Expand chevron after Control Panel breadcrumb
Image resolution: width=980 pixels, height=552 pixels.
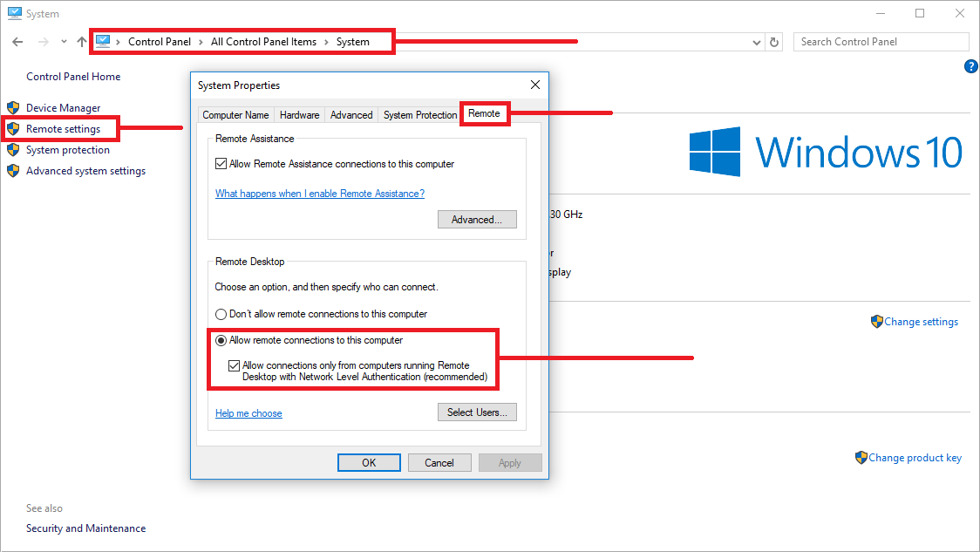[x=201, y=42]
